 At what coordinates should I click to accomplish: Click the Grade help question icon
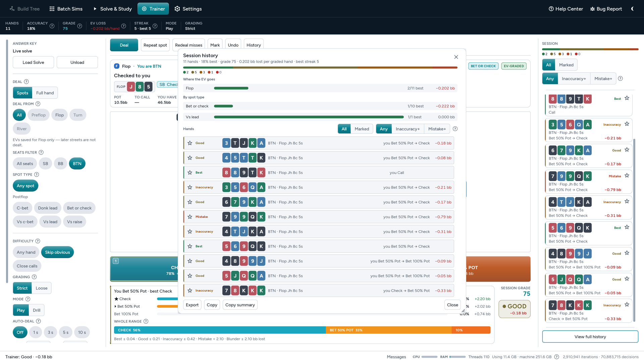[79, 26]
